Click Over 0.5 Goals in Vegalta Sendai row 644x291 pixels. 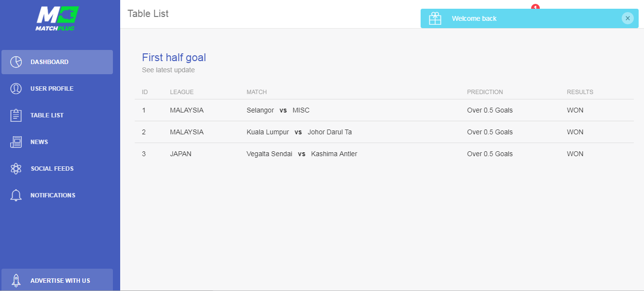point(490,154)
